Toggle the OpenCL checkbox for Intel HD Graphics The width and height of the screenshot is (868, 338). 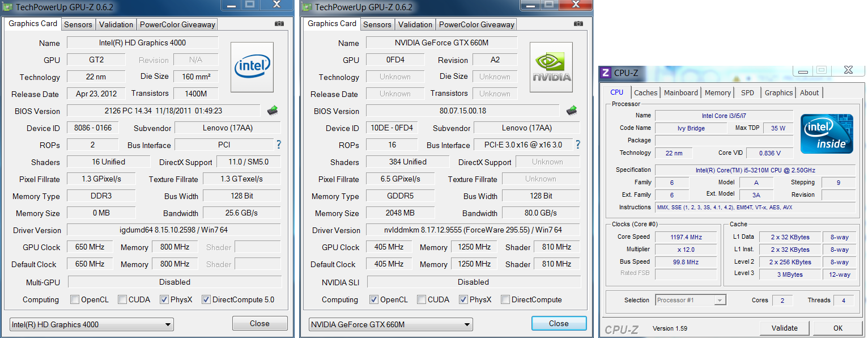point(75,299)
